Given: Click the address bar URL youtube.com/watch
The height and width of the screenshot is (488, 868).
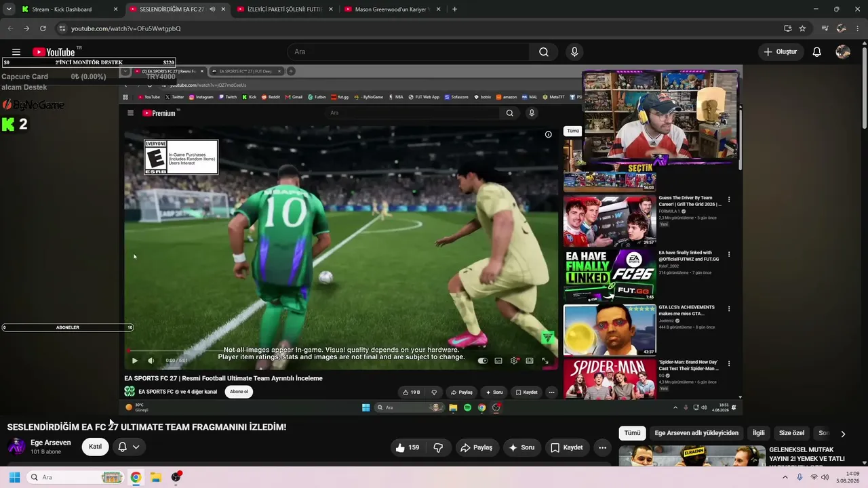Looking at the screenshot, I should [x=126, y=28].
